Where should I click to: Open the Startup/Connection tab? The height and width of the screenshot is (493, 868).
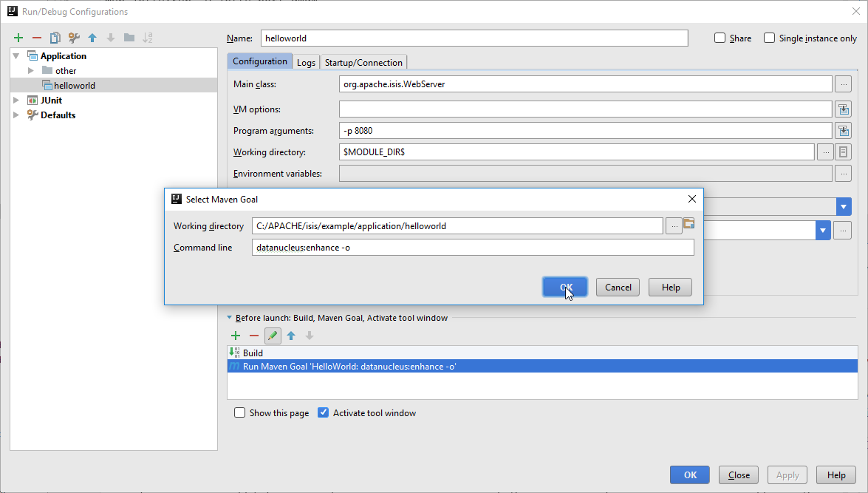pyautogui.click(x=363, y=63)
